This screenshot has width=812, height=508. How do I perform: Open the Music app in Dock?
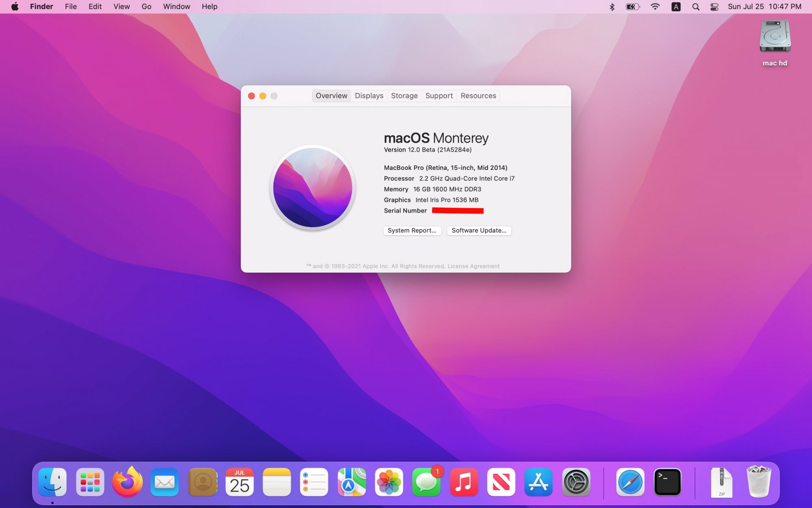[x=464, y=482]
